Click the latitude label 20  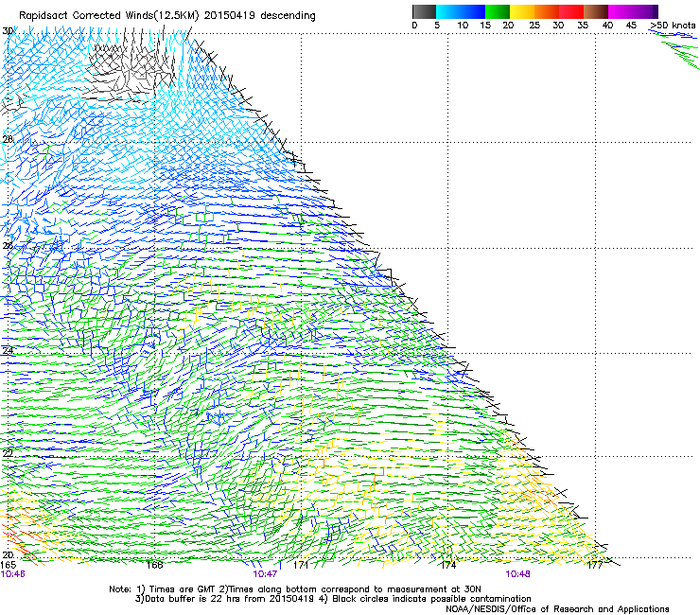click(x=8, y=555)
